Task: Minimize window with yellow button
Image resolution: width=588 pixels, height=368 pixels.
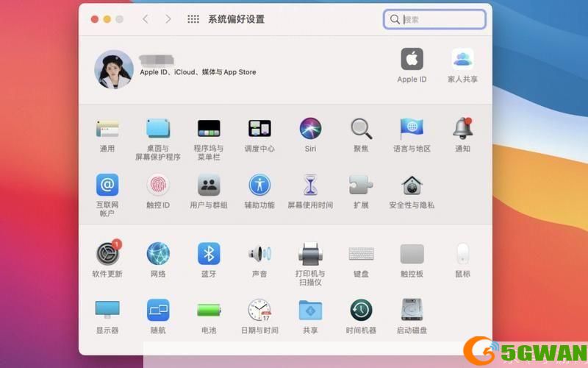Action: pyautogui.click(x=107, y=19)
